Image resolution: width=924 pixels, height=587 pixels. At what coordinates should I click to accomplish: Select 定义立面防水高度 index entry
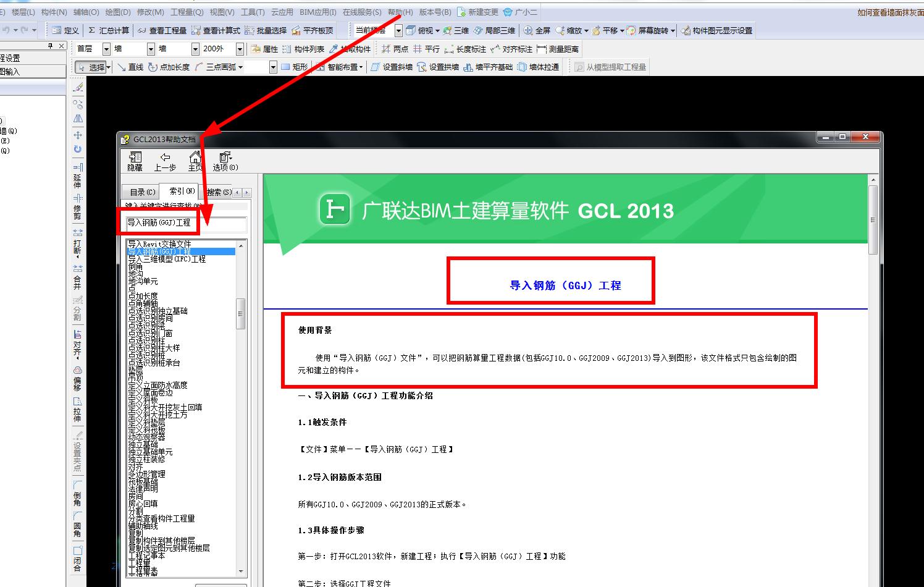click(x=157, y=385)
